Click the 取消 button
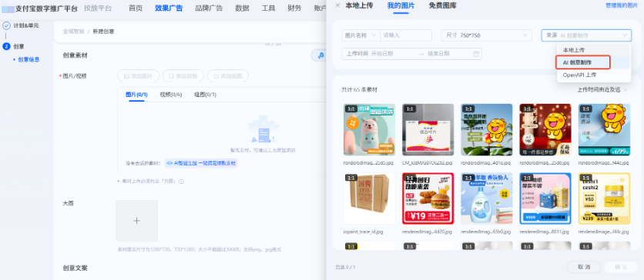Image resolution: width=644 pixels, height=280 pixels. tap(584, 267)
